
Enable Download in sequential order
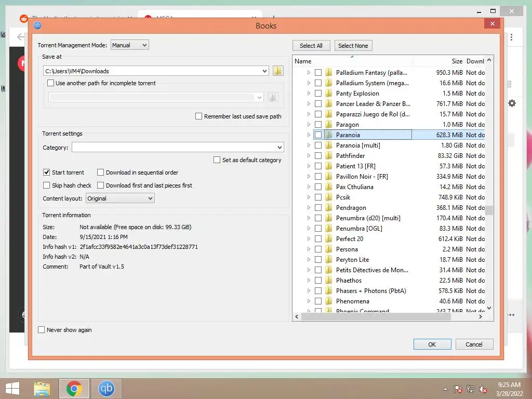coord(100,172)
